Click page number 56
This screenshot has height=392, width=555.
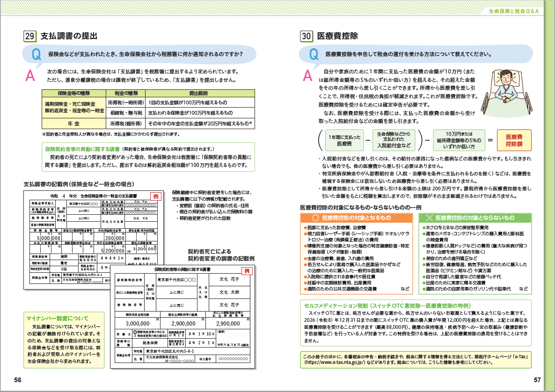(x=18, y=380)
